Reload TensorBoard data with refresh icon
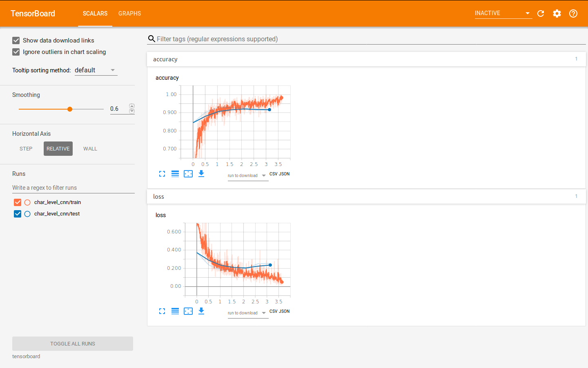This screenshot has width=588, height=368. click(541, 13)
